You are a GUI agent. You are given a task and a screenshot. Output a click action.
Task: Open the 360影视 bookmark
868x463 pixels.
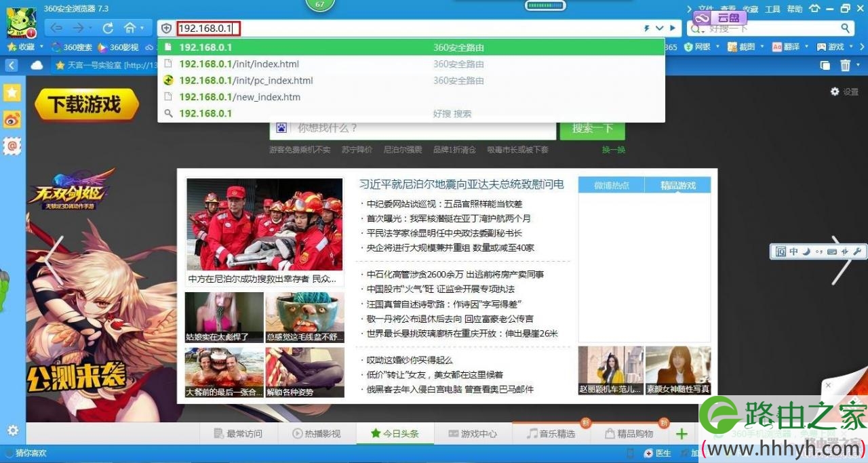(118, 47)
